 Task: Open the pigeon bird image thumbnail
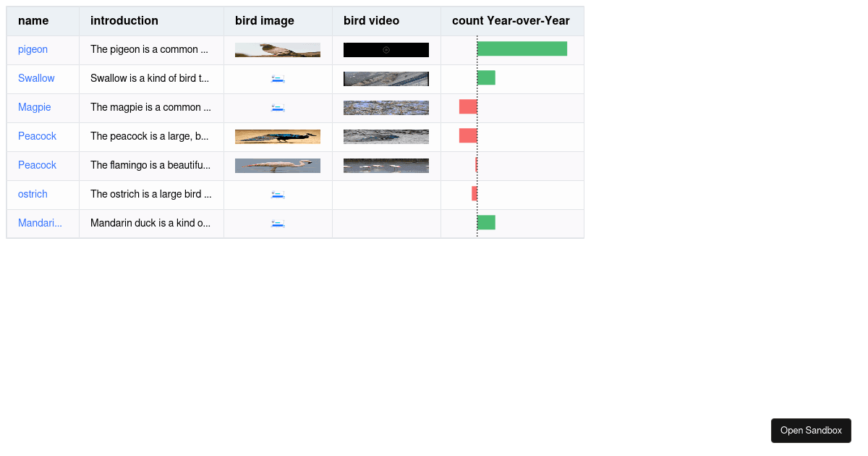click(278, 50)
